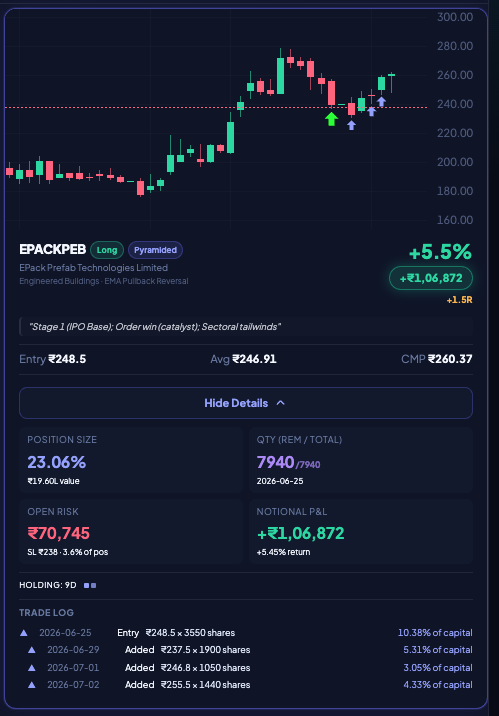Click the 240.00 price axis label
This screenshot has height=716, width=499.
455,104
